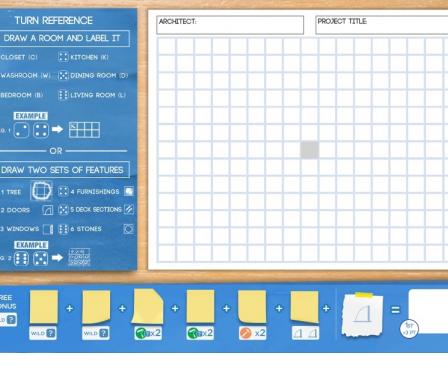Click the deck sections hatch icon

tap(129, 209)
